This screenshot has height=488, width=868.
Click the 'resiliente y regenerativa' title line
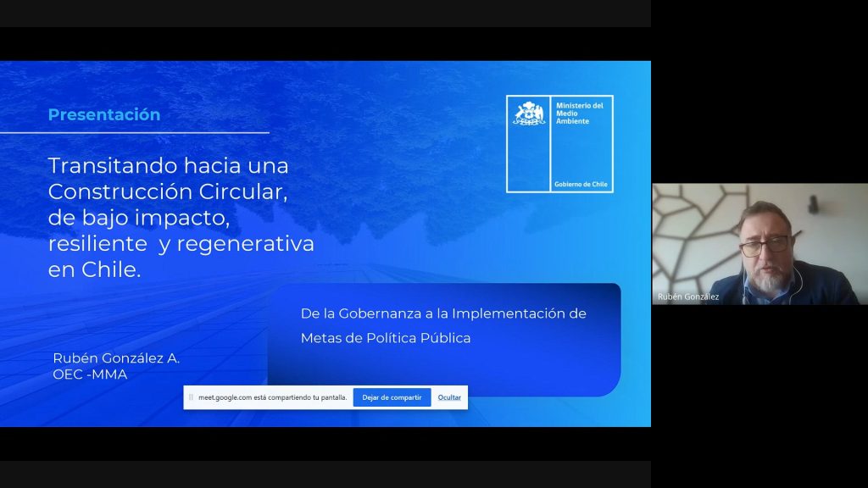(x=181, y=245)
